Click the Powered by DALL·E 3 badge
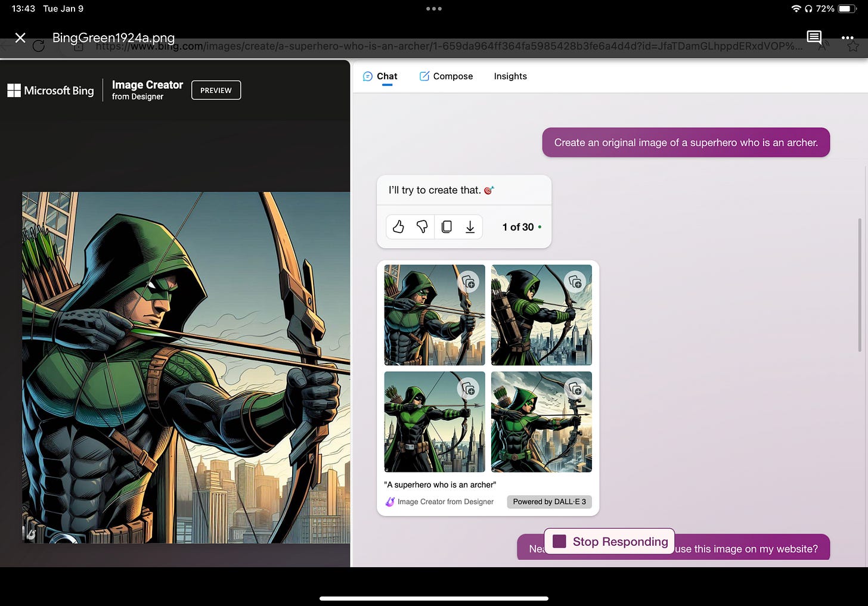 point(550,502)
